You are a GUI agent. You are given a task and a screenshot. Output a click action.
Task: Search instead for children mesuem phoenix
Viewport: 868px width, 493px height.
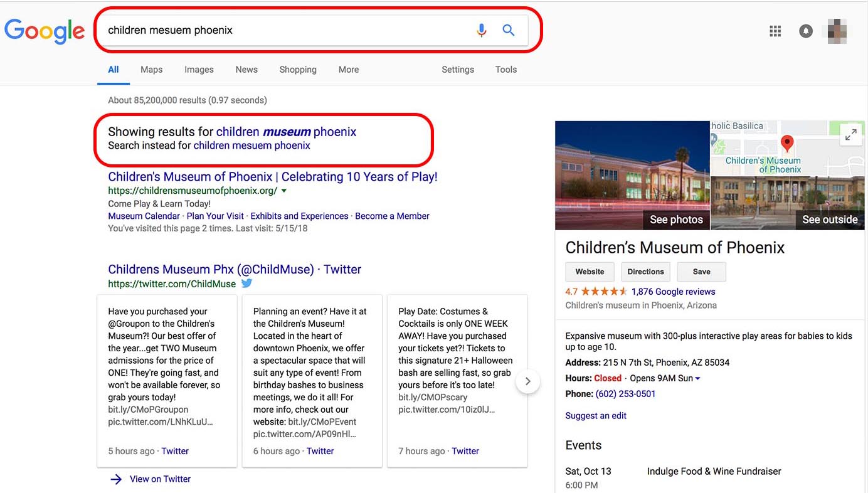pos(252,146)
